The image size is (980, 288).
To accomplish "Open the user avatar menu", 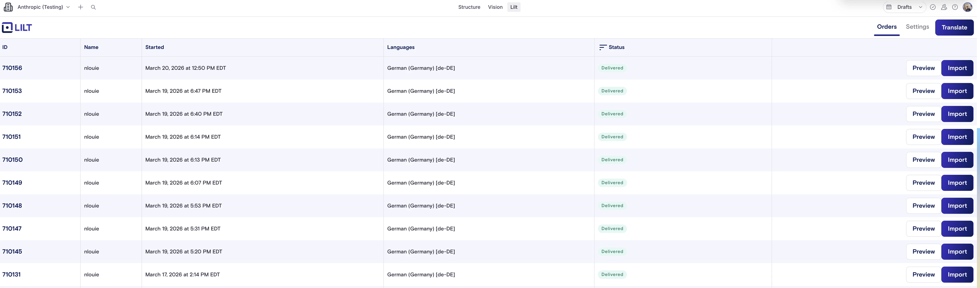I will tap(967, 7).
